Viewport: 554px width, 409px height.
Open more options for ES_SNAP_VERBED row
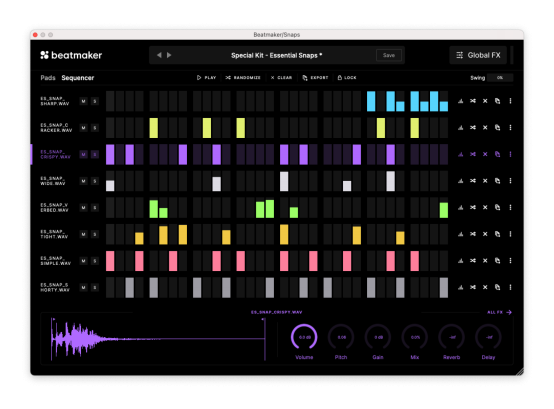pos(510,207)
